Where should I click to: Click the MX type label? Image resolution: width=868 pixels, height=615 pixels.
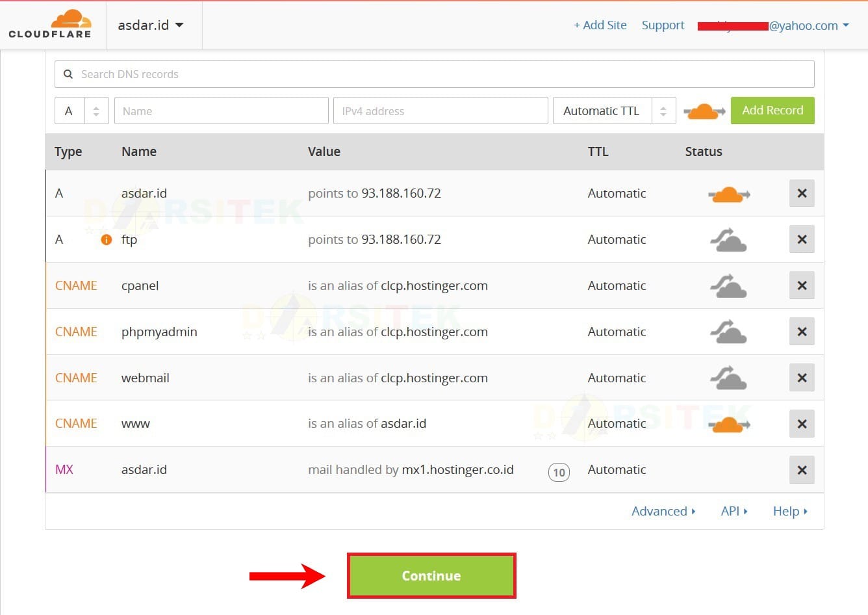tap(64, 469)
